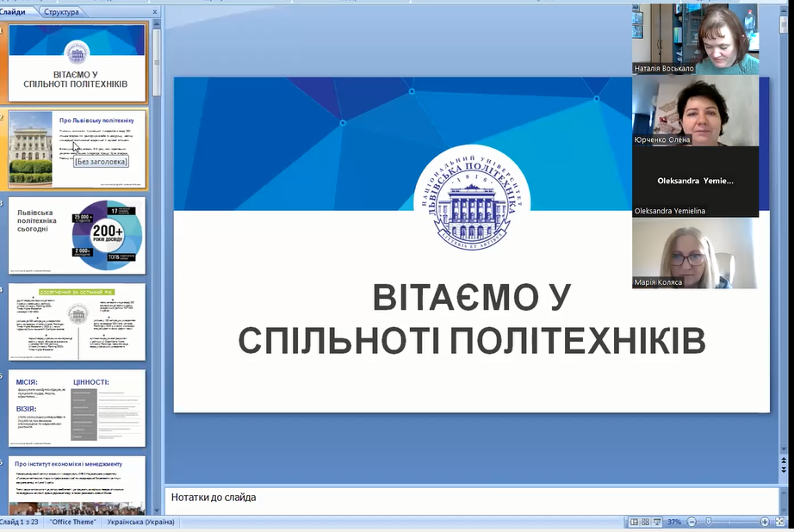Select the 'Досягнення за останній рік' thumbnail
794x532 pixels.
click(x=77, y=322)
